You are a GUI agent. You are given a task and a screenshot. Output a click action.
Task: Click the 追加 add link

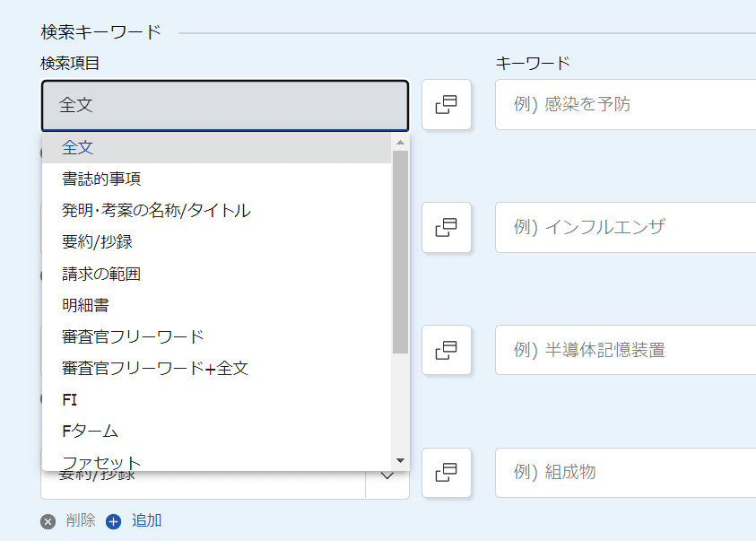[146, 520]
